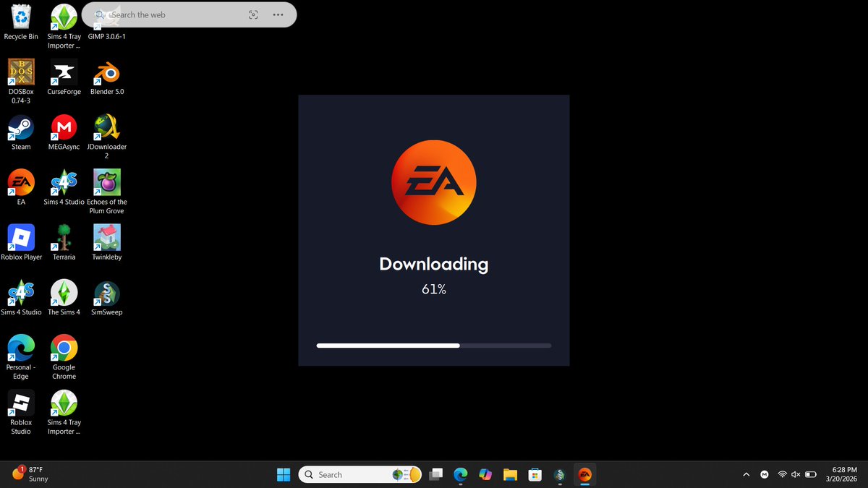Image resolution: width=868 pixels, height=488 pixels.
Task: Select the MEGAsync desktop shortcut
Action: (64, 132)
